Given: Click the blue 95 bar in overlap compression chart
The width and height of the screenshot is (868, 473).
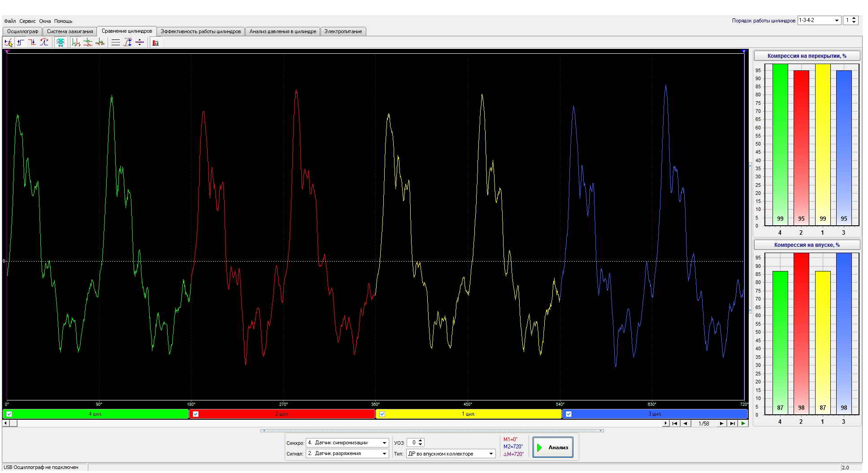Looking at the screenshot, I should point(844,148).
